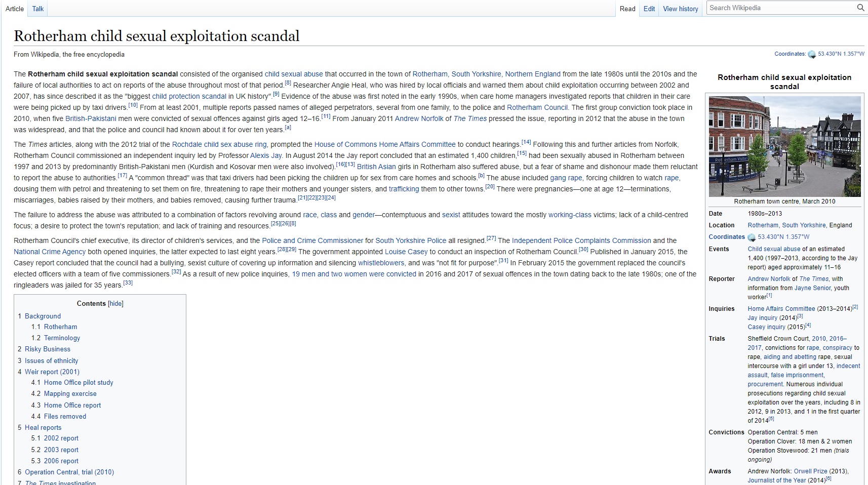The image size is (868, 485).
Task: Open View history tab
Action: (x=681, y=9)
